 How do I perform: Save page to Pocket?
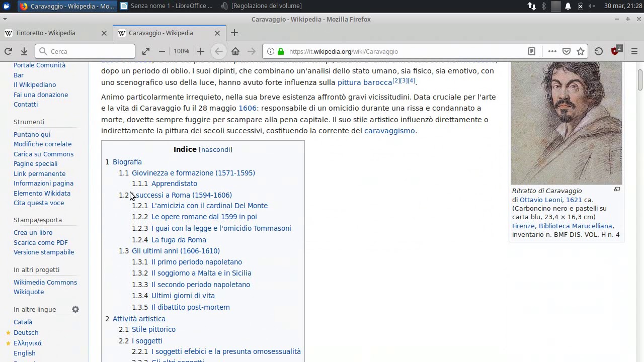(x=567, y=51)
